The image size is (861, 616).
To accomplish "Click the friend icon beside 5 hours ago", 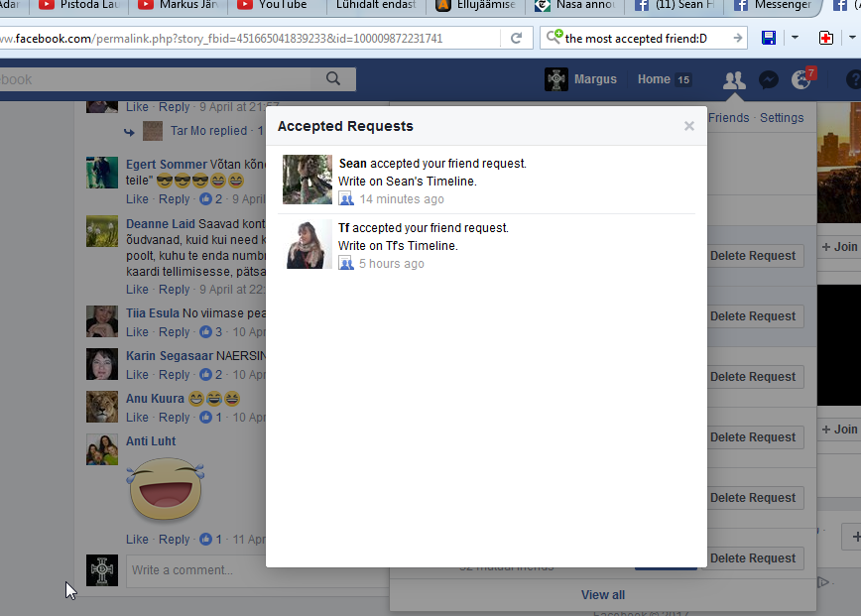I will click(346, 263).
